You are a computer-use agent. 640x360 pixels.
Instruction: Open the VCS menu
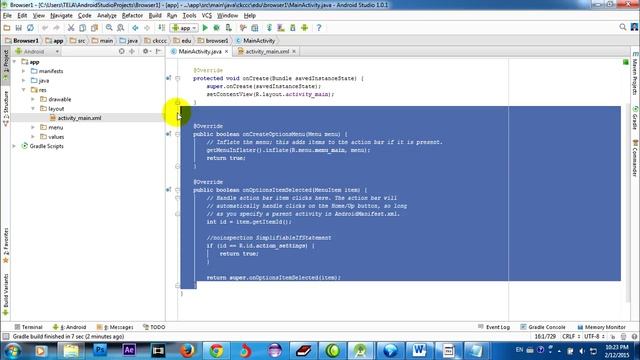tap(207, 16)
